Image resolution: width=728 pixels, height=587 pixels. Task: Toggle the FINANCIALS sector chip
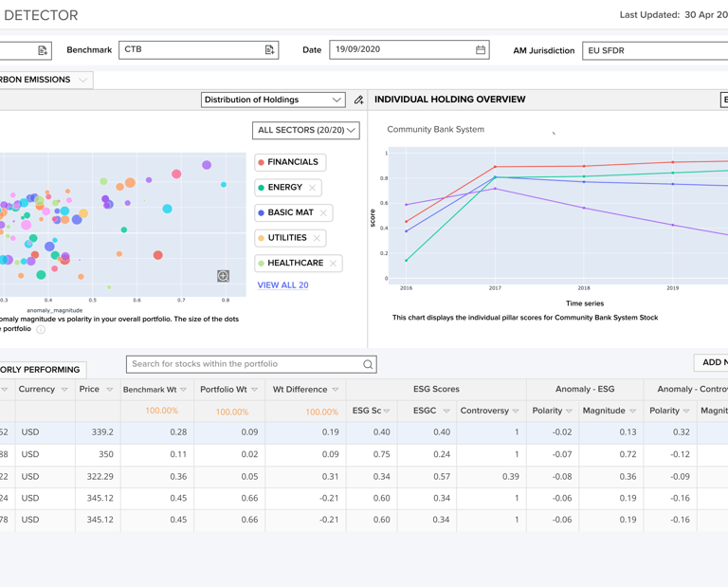coord(293,162)
